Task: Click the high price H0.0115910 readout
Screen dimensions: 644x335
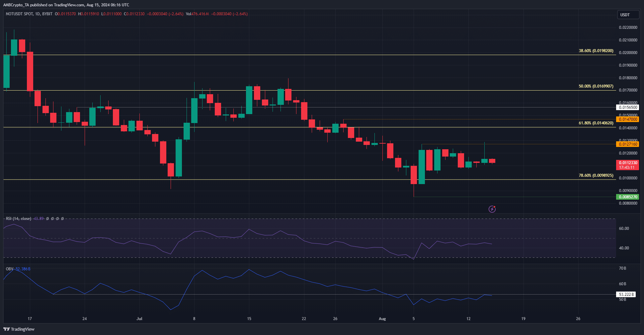Action: [x=88, y=14]
